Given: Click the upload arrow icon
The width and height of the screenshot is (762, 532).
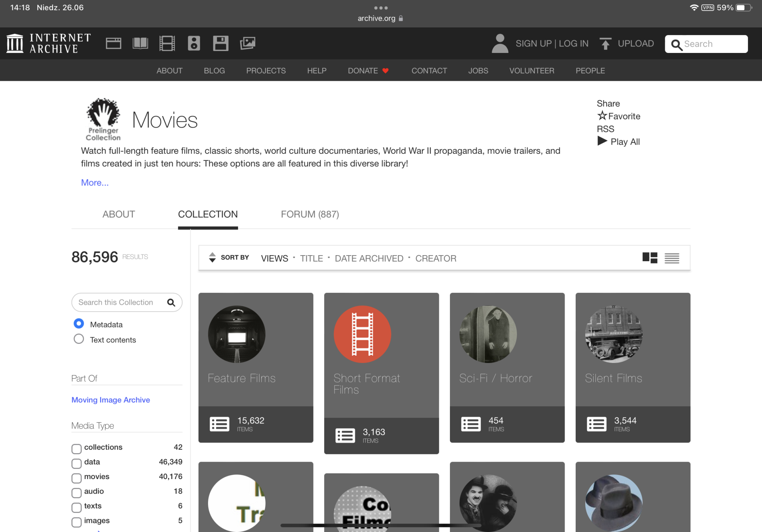Looking at the screenshot, I should (x=605, y=44).
